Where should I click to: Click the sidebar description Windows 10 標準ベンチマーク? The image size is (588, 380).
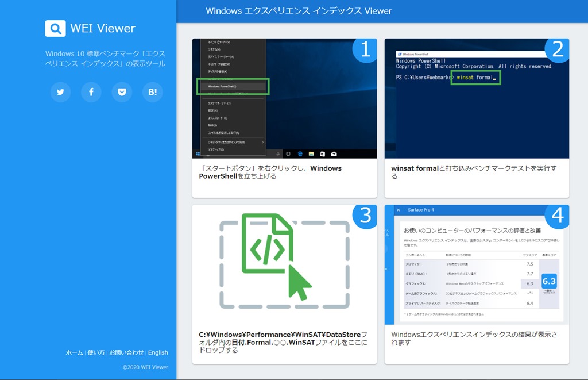[x=106, y=59]
